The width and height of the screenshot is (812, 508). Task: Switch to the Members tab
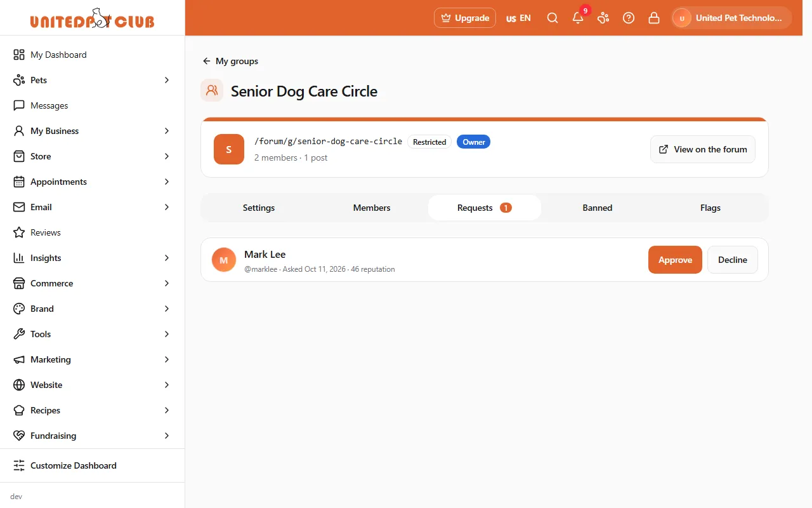click(372, 208)
